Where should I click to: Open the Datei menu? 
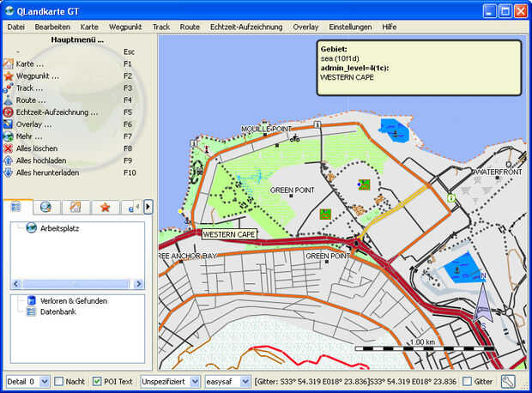[15, 27]
